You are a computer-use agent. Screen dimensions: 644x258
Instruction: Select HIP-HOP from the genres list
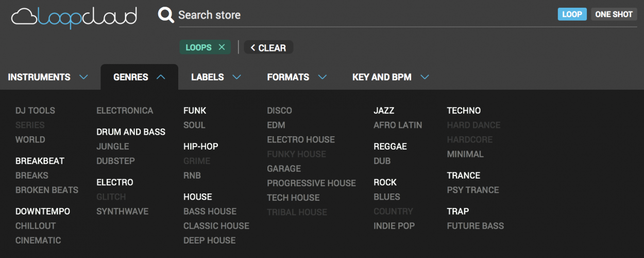(x=201, y=147)
